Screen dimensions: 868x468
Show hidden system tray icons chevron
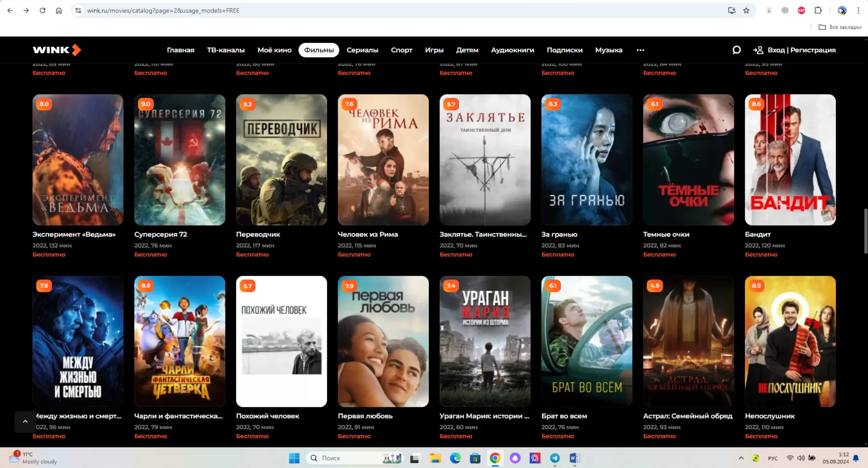tap(741, 458)
